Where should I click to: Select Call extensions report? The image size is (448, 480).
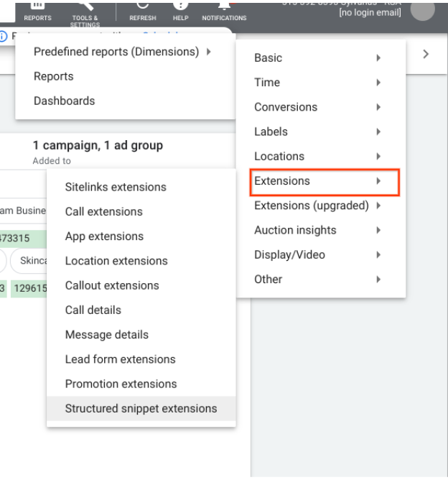point(141,211)
